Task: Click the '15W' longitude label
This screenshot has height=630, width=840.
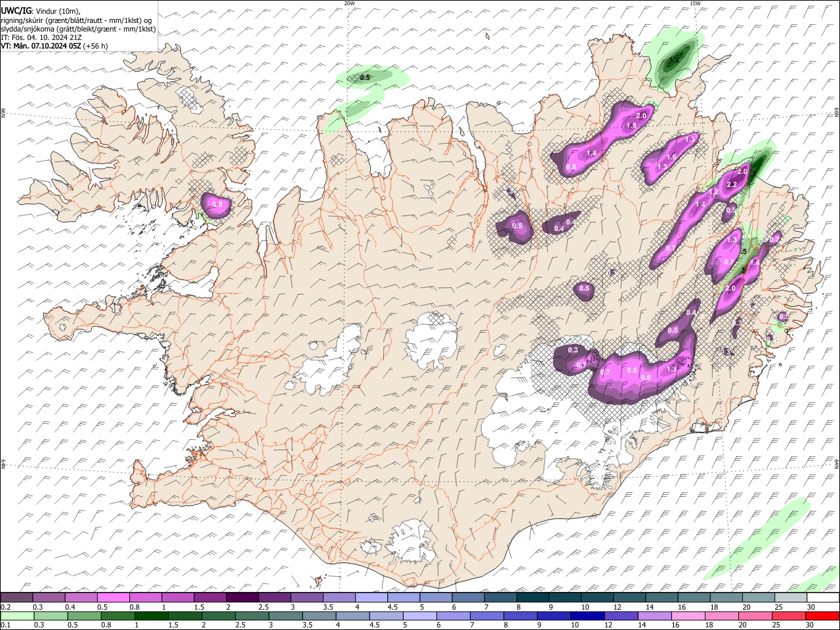Action: [x=695, y=3]
